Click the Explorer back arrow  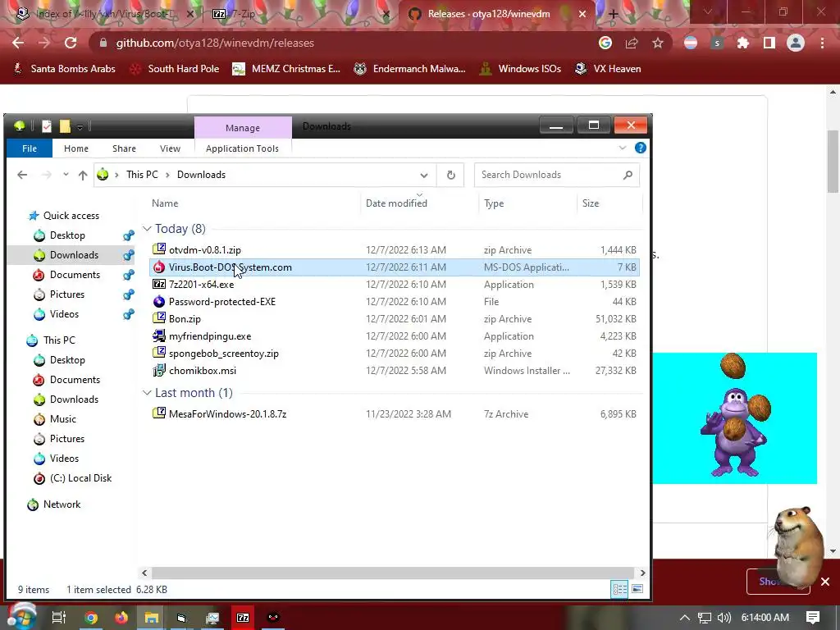[22, 175]
